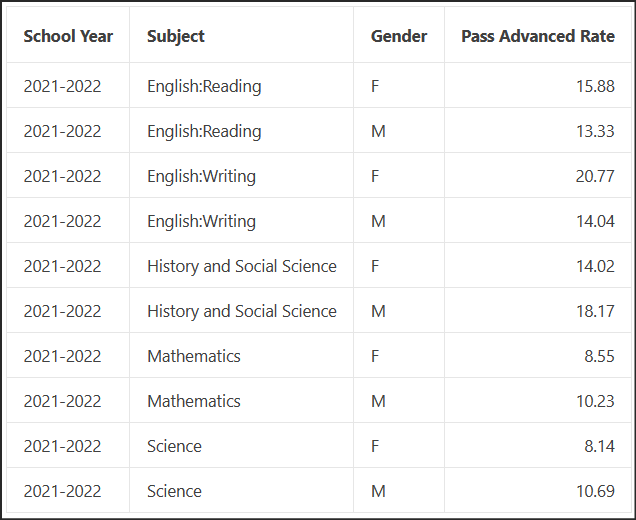Click English:Reading subject in female row
The width and height of the screenshot is (636, 520).
coord(204,86)
